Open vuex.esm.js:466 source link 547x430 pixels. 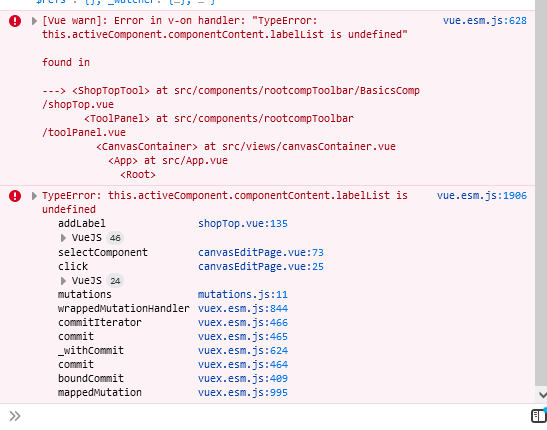(x=243, y=323)
